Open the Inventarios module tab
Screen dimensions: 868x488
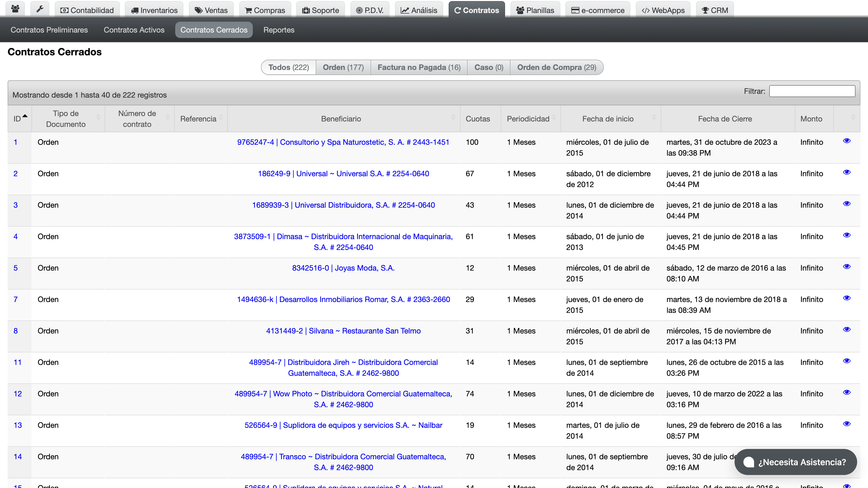[x=154, y=10]
